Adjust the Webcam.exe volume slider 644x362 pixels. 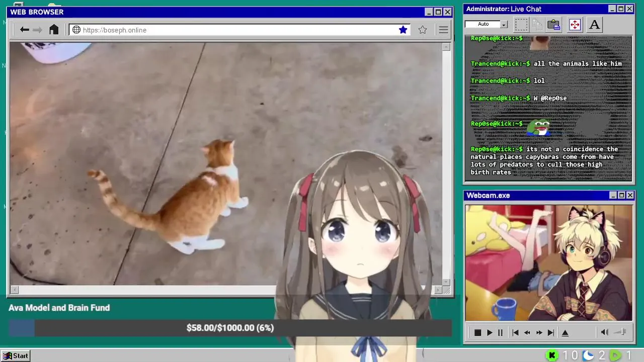tap(620, 332)
